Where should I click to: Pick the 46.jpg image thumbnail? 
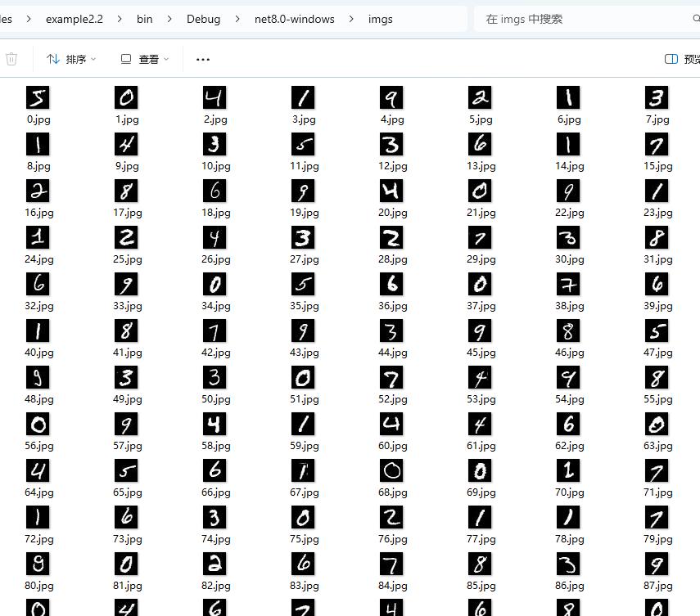(x=568, y=331)
